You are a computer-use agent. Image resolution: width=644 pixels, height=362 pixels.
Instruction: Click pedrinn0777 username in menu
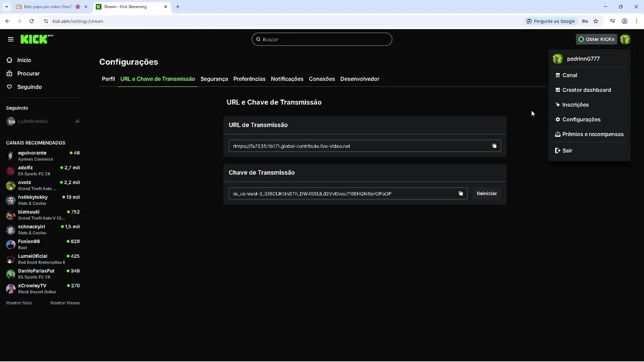tap(583, 59)
